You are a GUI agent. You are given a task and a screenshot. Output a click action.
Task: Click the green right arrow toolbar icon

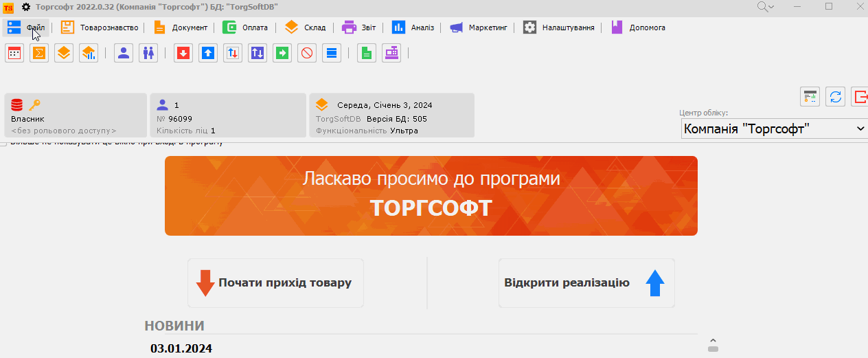(282, 53)
